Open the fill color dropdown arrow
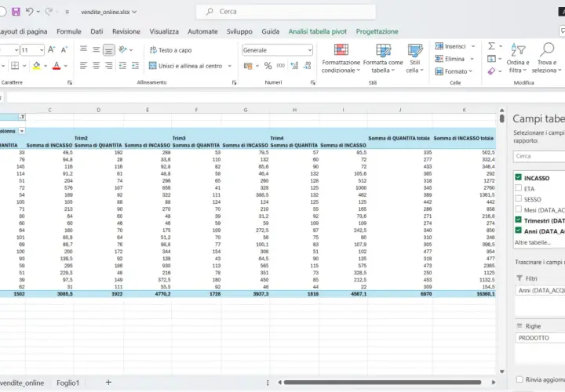The width and height of the screenshot is (565, 392). click(46, 66)
